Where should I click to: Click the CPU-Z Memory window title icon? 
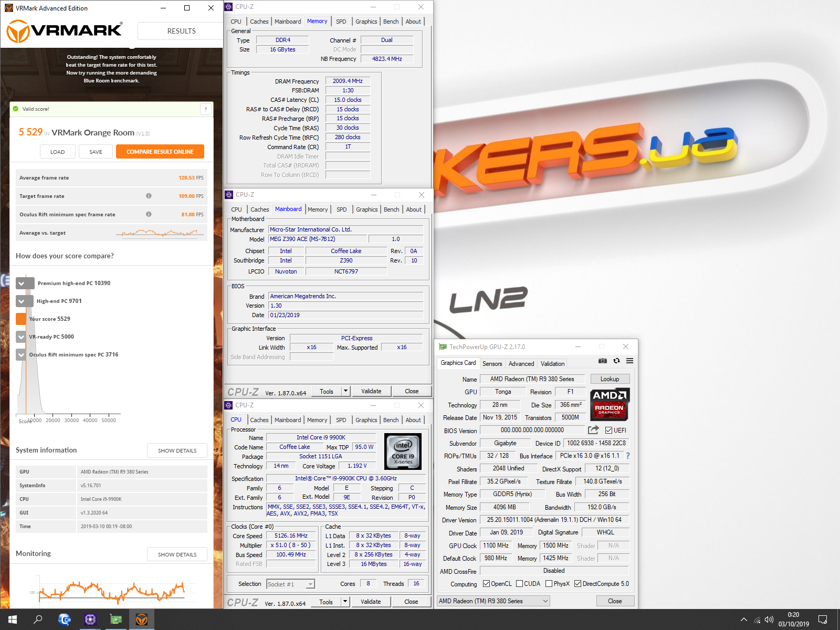(228, 7)
